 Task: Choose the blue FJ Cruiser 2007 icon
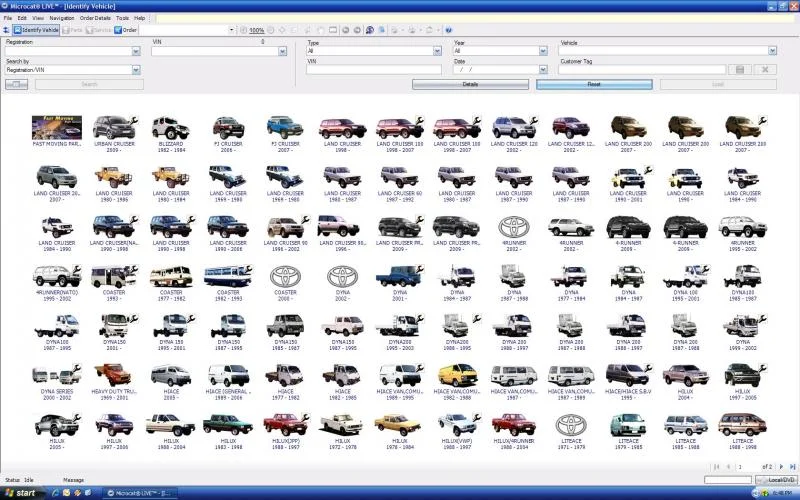285,128
